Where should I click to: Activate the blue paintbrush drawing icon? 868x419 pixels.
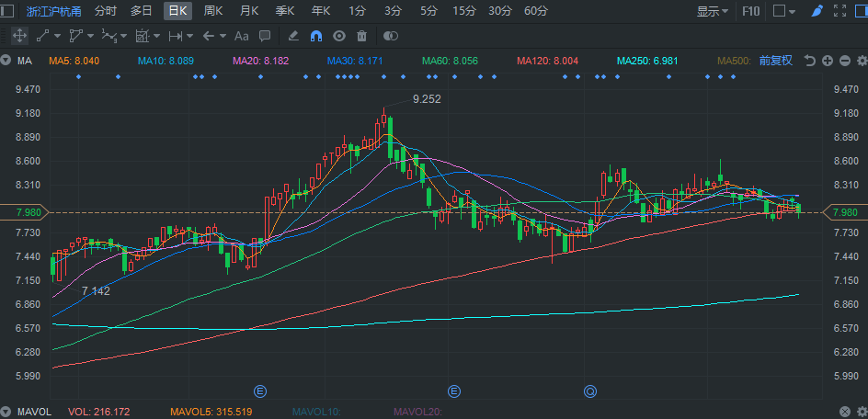[x=817, y=10]
